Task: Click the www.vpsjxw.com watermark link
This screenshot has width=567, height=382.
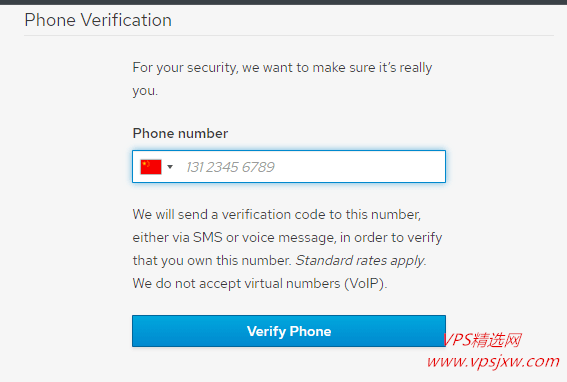Action: [493, 362]
